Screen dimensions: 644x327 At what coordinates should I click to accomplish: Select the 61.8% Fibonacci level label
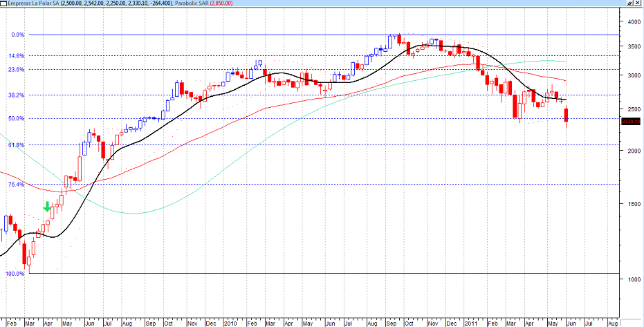[17, 145]
